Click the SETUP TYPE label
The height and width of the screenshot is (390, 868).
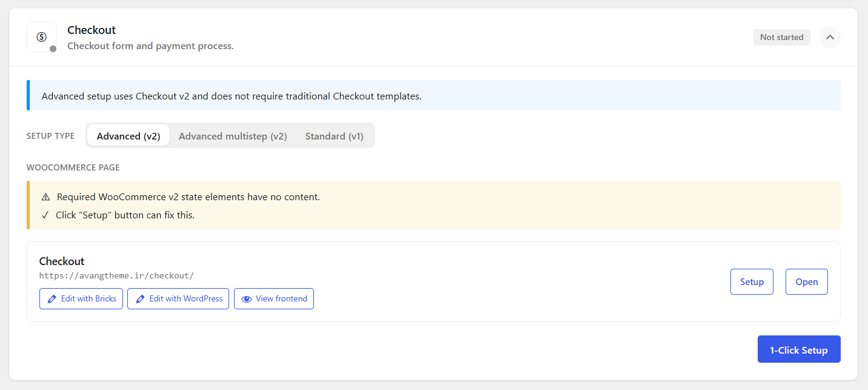(51, 136)
